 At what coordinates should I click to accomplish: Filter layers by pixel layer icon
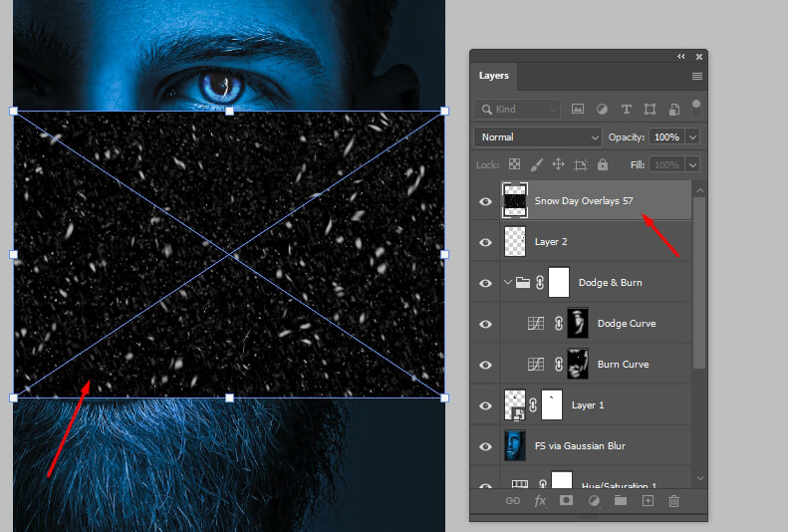[578, 109]
